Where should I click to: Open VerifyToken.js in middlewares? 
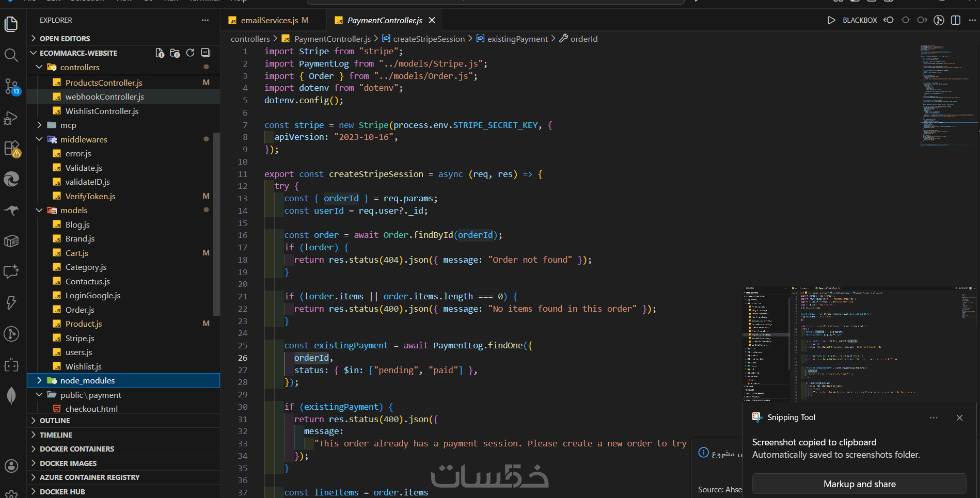[123, 196]
